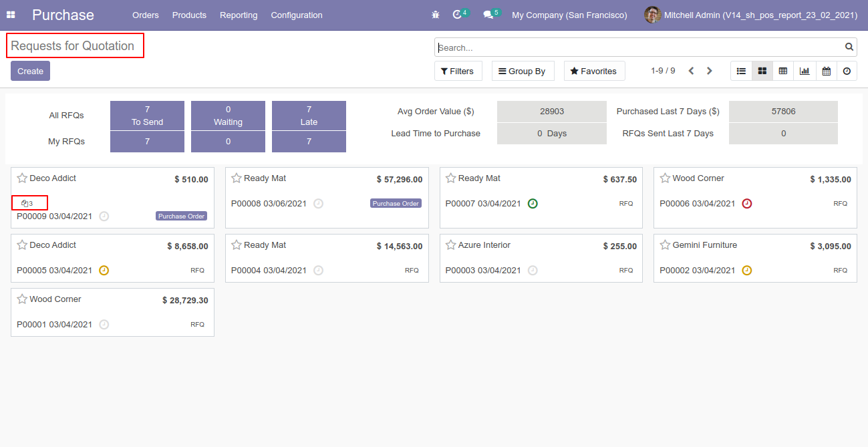Click the Avg Order Value 28903 figure
Viewport: 868px width, 447px height.
coord(552,112)
